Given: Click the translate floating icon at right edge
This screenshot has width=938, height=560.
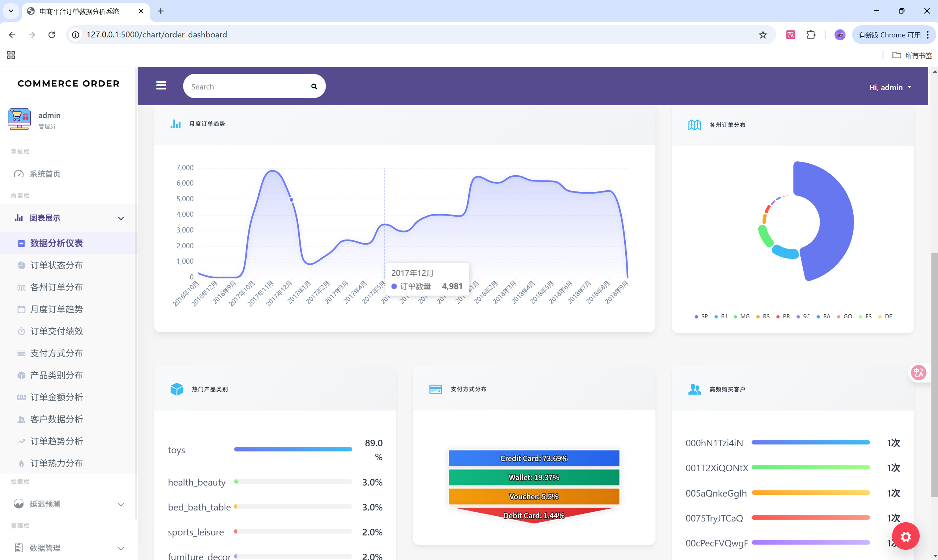Looking at the screenshot, I should click(x=918, y=373).
